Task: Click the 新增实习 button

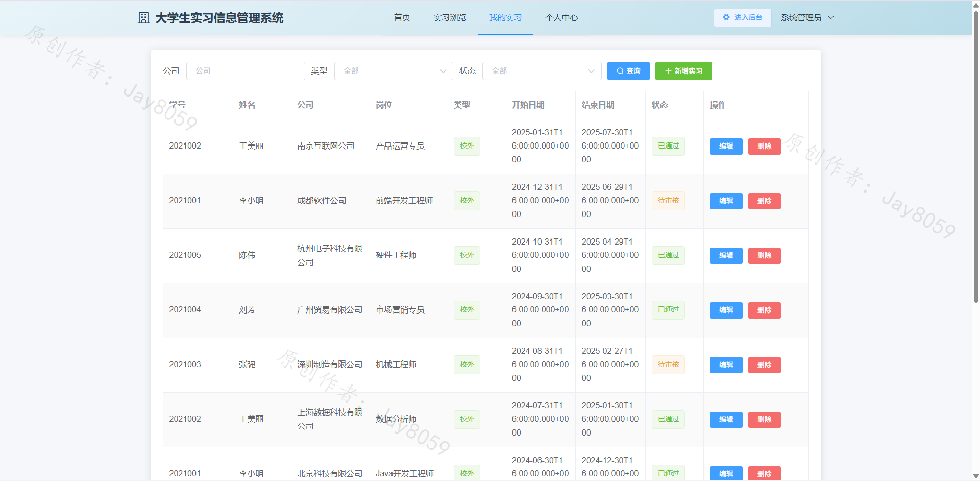Action: click(x=683, y=71)
